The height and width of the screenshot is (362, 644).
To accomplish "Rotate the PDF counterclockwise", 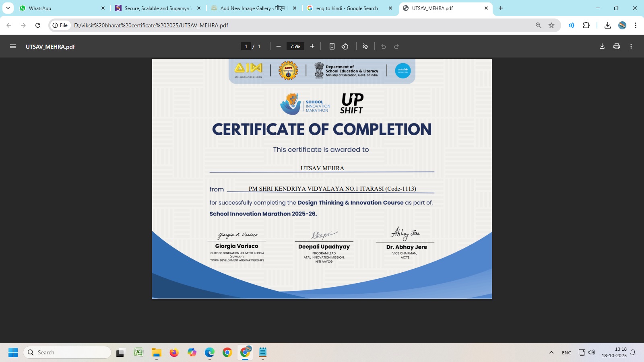I will click(345, 46).
